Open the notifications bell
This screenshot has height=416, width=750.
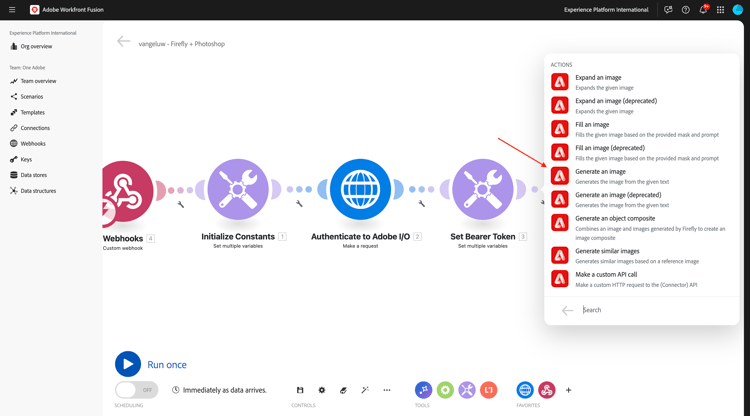(703, 10)
